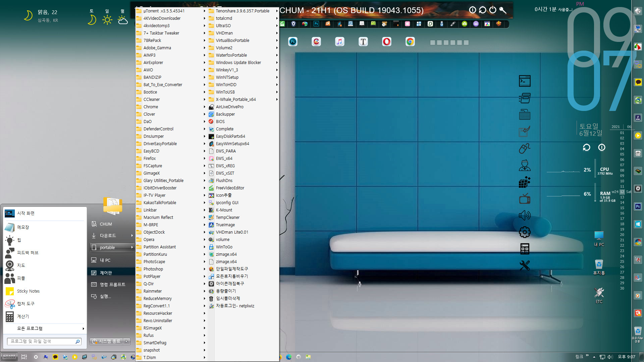Launch Backupper from portable menu
The width and height of the screenshot is (644, 362).
(244, 114)
